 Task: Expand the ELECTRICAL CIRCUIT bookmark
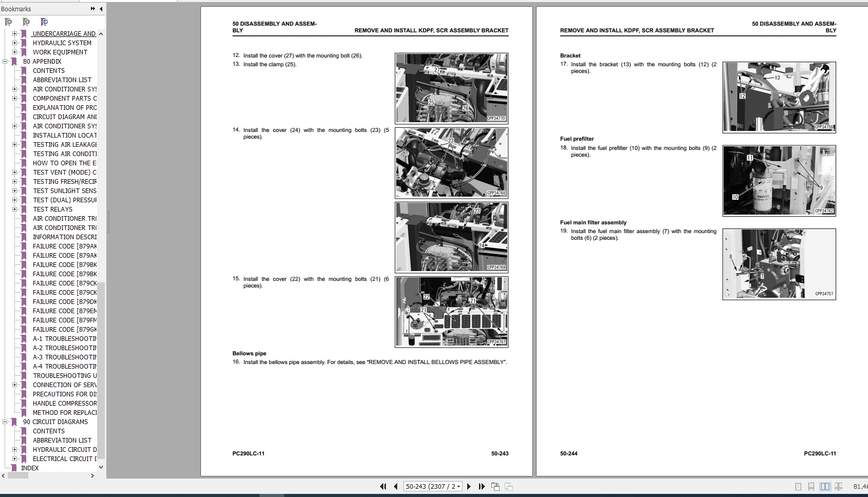point(14,459)
